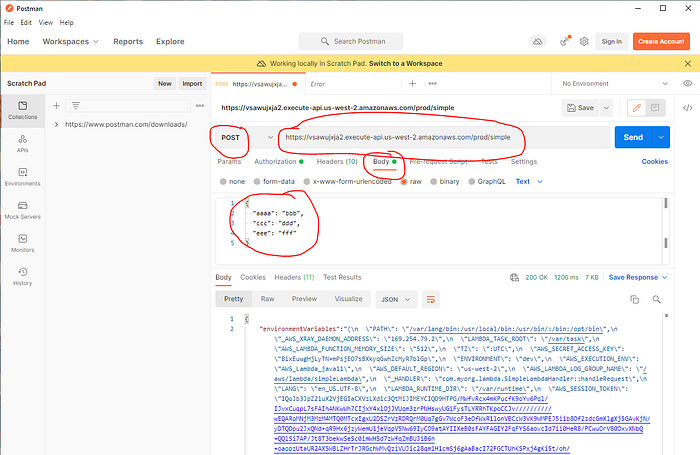The width and height of the screenshot is (700, 455).
Task: Open the settings gear icon
Action: click(x=584, y=42)
